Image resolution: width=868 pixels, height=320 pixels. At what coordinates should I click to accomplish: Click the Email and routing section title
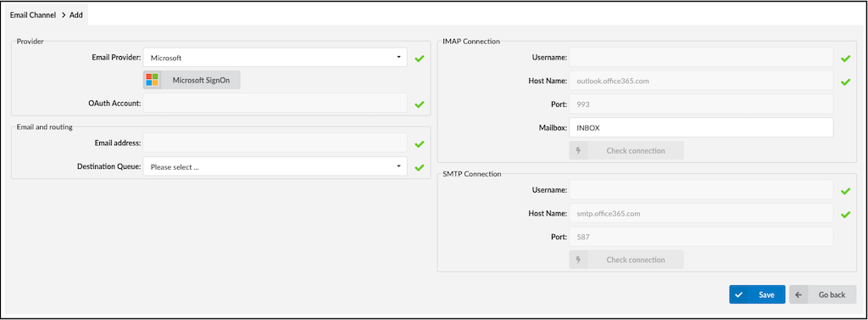pyautogui.click(x=45, y=127)
